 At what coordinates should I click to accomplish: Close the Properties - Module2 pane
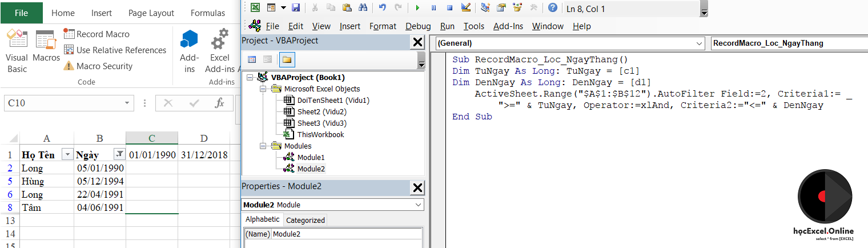tap(418, 187)
